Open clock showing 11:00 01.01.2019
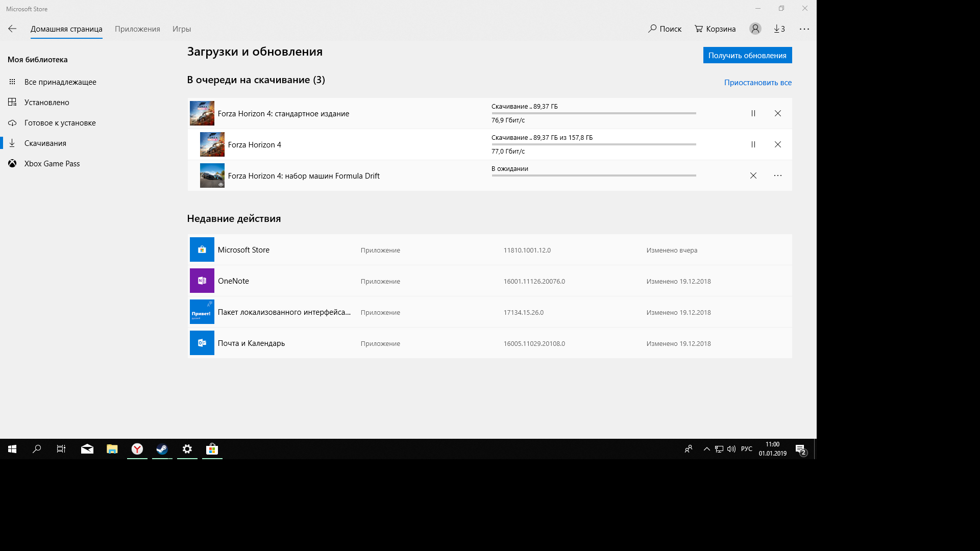Viewport: 980px width, 551px height. (773, 449)
